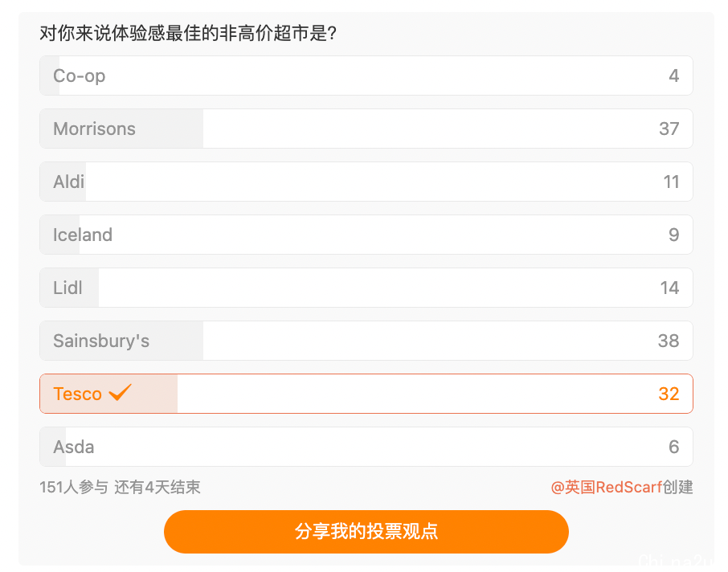728x572 pixels.
Task: Select Iceland as your answer
Action: click(x=366, y=235)
